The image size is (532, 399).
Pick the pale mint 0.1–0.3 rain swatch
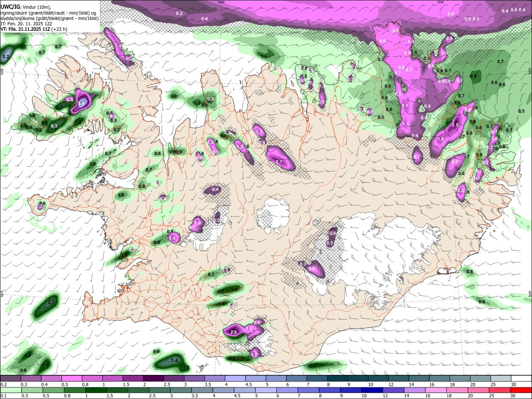point(10,390)
